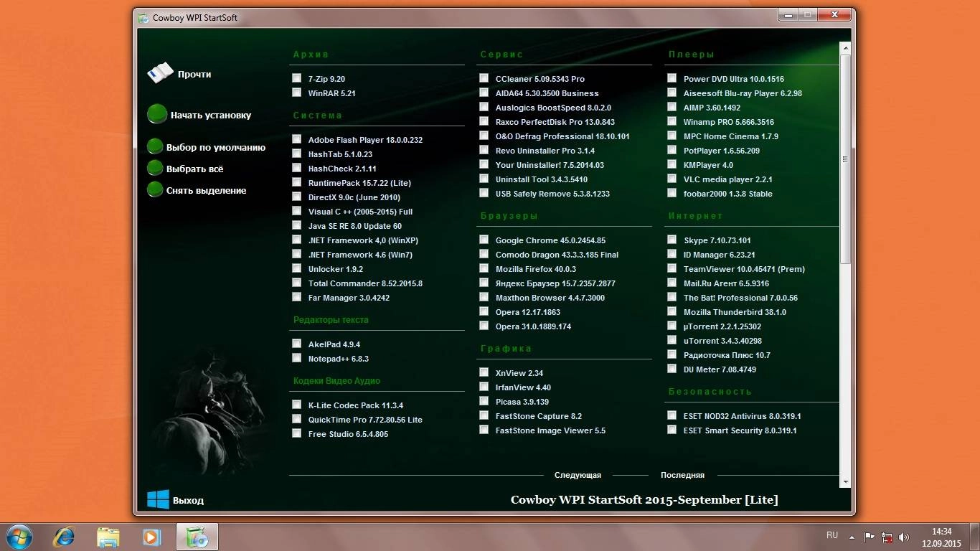Click the Выбрать всё label
This screenshot has height=551, width=980.
tap(195, 169)
